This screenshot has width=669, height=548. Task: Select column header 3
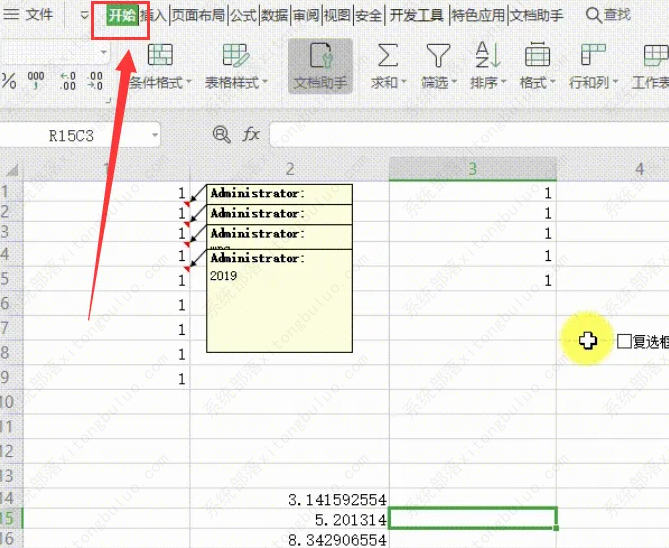click(x=473, y=169)
